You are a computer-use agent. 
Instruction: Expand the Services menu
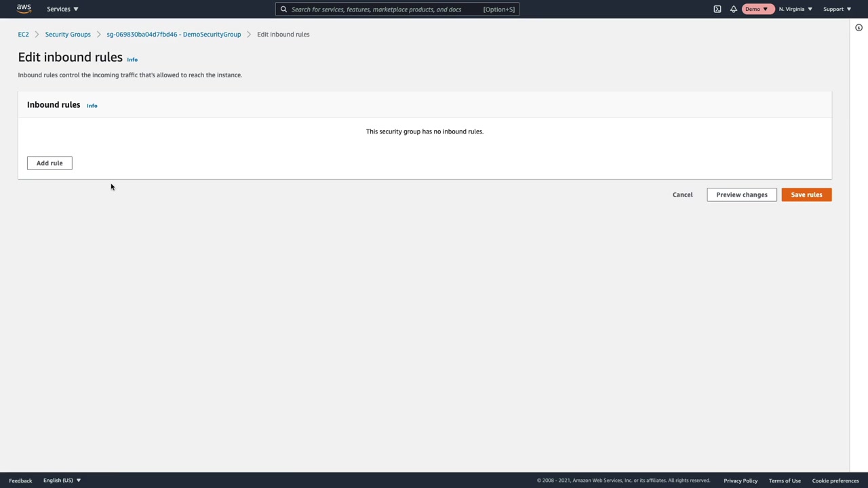[62, 9]
